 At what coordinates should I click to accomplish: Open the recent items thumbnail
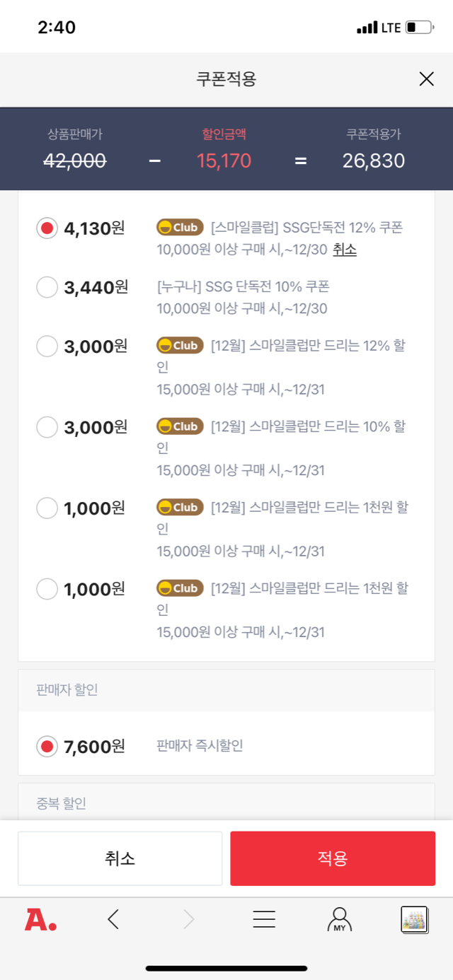[x=415, y=919]
